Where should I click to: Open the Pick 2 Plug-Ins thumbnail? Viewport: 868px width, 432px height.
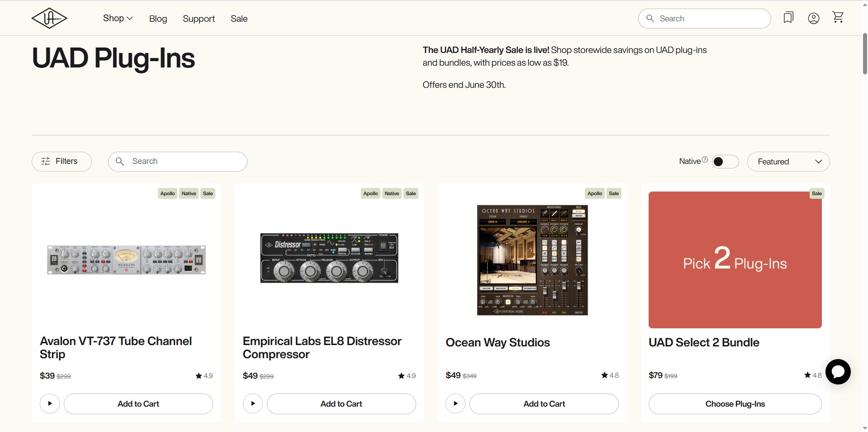735,260
